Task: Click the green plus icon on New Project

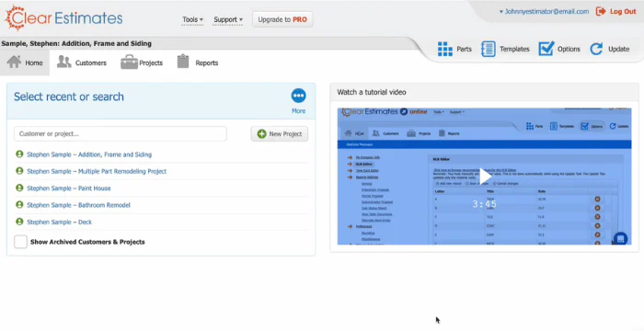Action: click(261, 134)
